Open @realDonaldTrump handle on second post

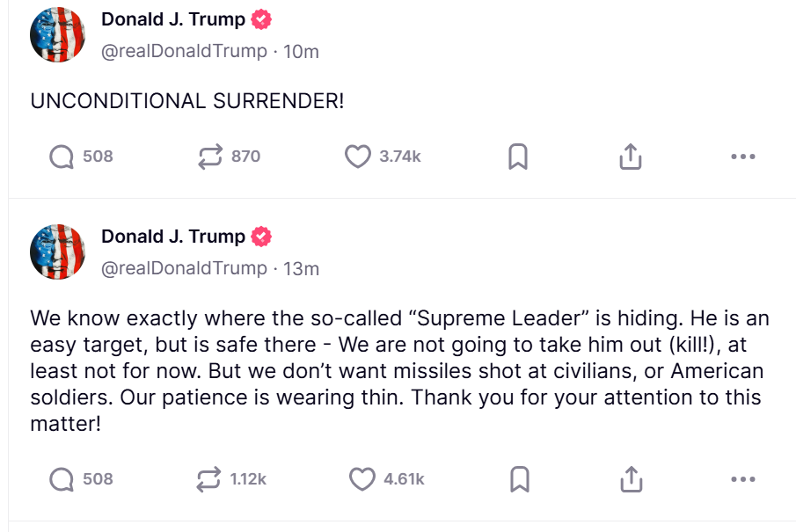point(184,268)
